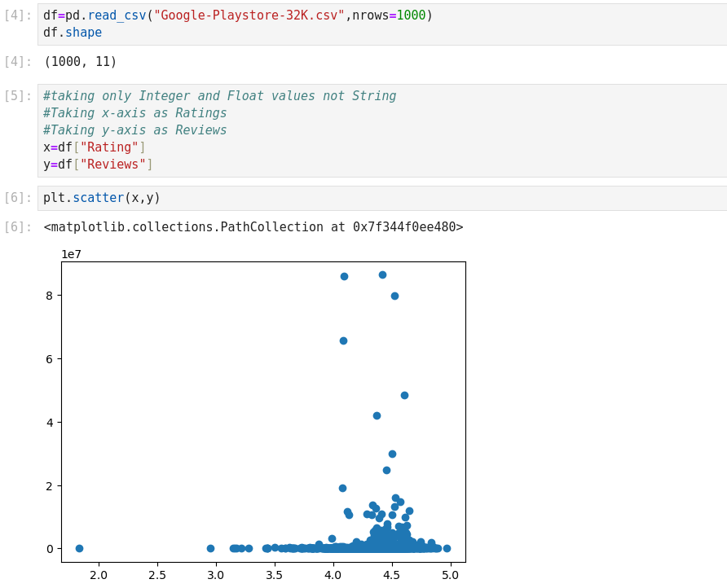The height and width of the screenshot is (588, 727).
Task: Click the comment 'Taking x-axis as Ratings'
Action: [x=135, y=113]
